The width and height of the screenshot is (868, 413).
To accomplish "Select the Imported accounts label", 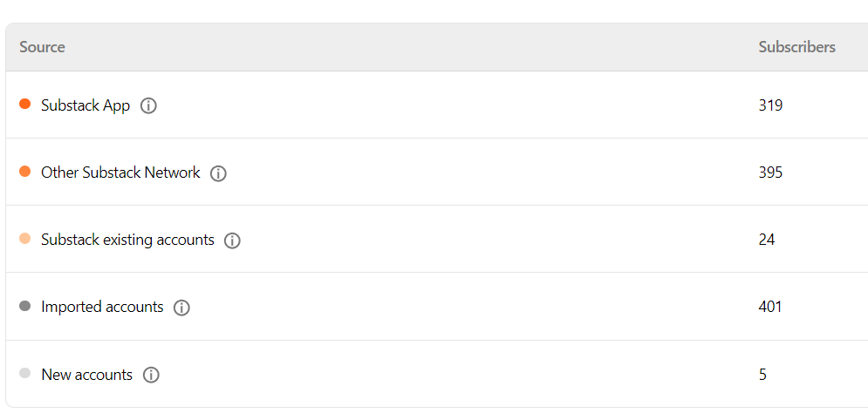I will 102,307.
